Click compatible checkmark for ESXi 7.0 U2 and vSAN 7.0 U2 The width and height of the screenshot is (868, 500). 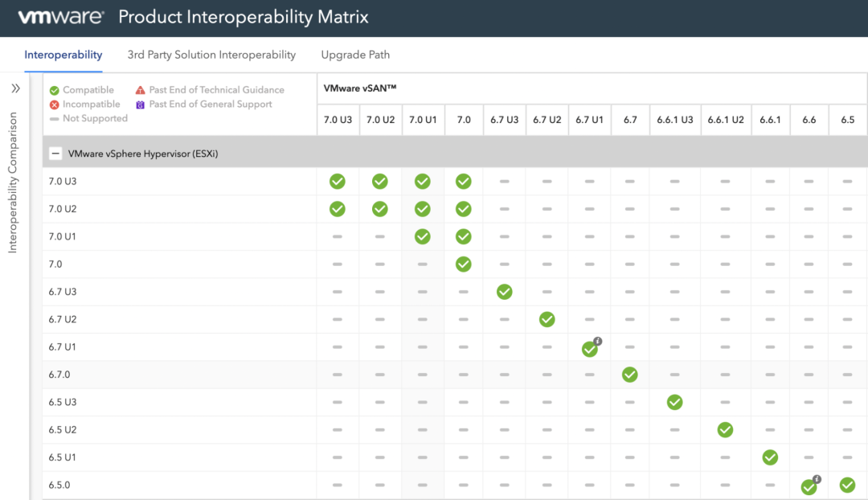(x=379, y=209)
